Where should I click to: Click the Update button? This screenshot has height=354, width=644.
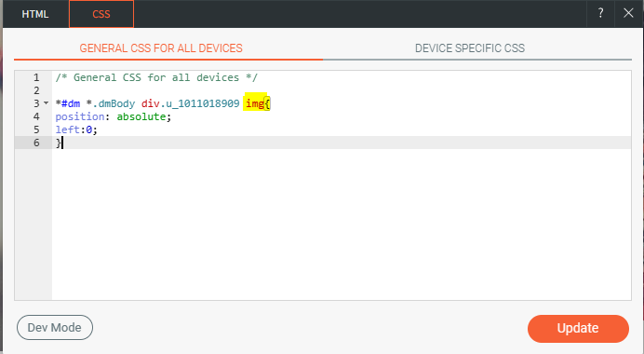tap(578, 328)
